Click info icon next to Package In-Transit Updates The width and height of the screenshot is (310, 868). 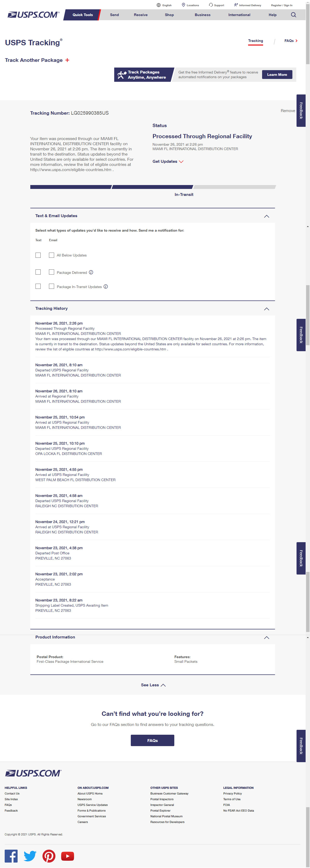[106, 286]
